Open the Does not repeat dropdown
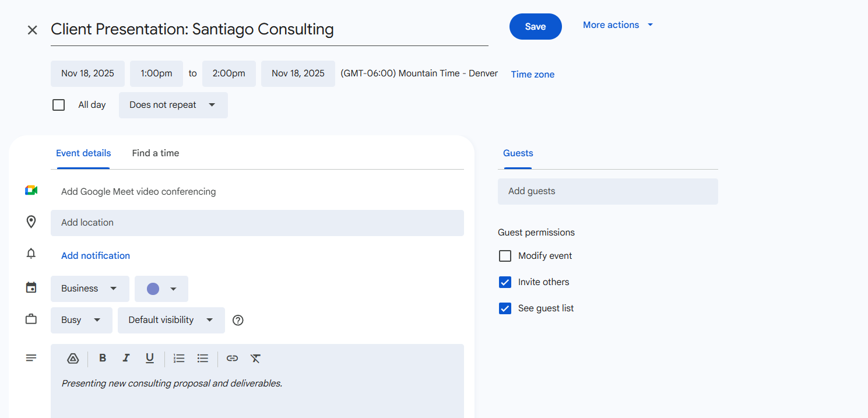 (x=173, y=105)
